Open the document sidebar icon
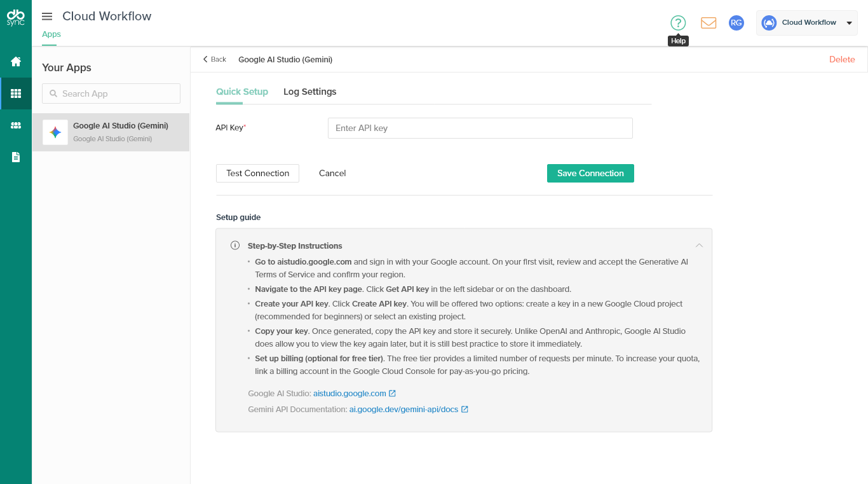868x484 pixels. pos(16,157)
